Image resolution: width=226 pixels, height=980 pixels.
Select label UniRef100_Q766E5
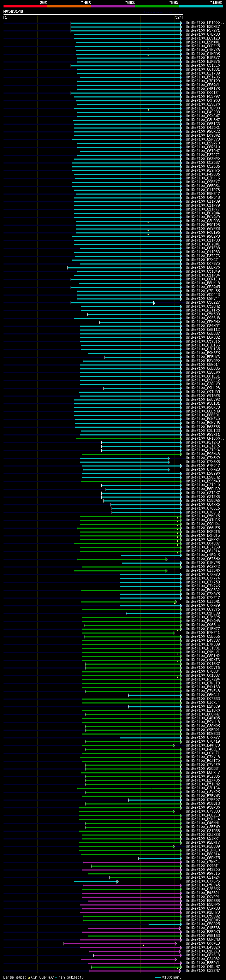pos(202,509)
